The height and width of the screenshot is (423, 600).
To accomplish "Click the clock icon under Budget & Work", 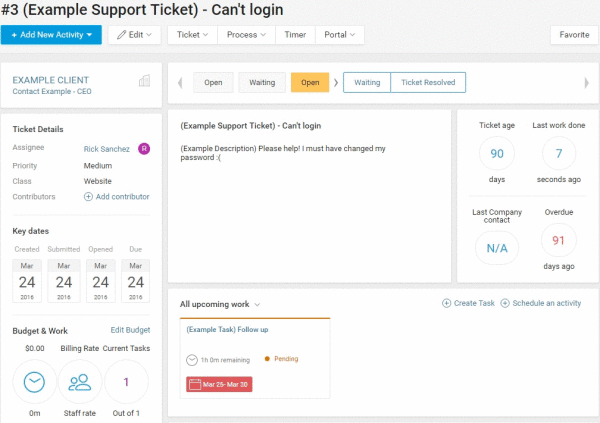I will [34, 381].
